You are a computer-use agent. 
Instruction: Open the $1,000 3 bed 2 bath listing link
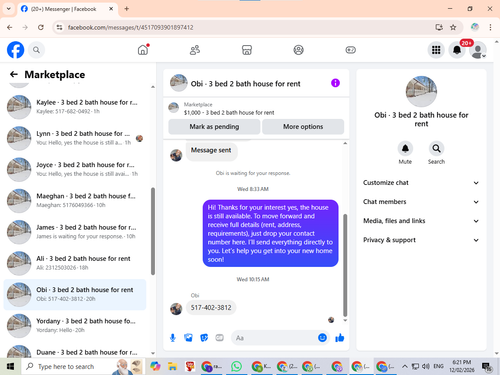pos(229,113)
